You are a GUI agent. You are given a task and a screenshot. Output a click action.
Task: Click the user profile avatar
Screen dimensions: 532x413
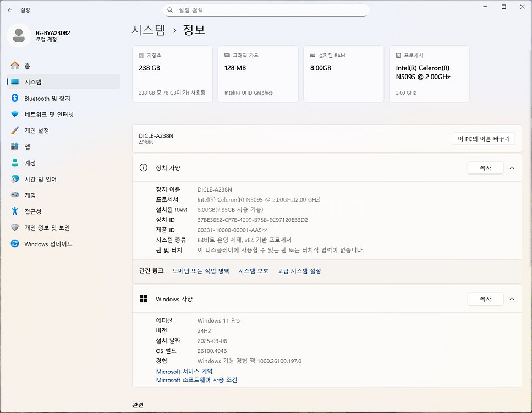coord(19,35)
